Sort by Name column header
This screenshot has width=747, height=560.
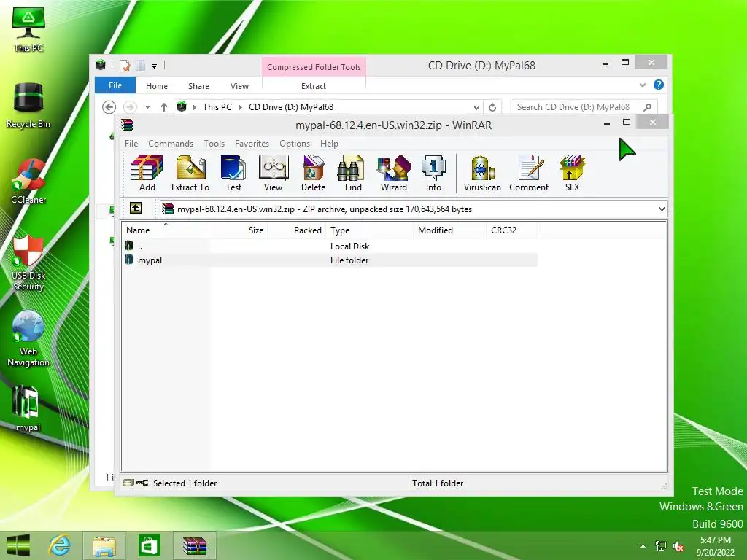(x=166, y=230)
